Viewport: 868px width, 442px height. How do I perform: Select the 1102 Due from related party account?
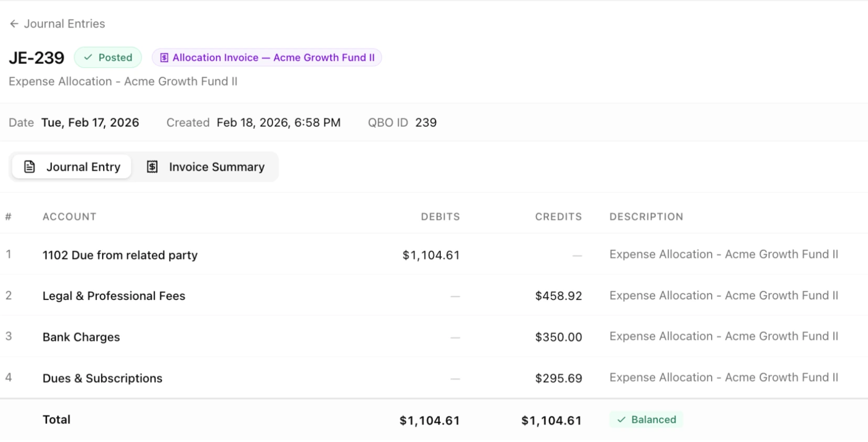[120, 255]
